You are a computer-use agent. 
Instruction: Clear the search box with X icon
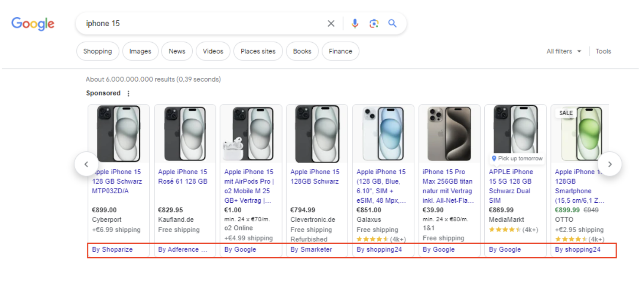coord(331,24)
